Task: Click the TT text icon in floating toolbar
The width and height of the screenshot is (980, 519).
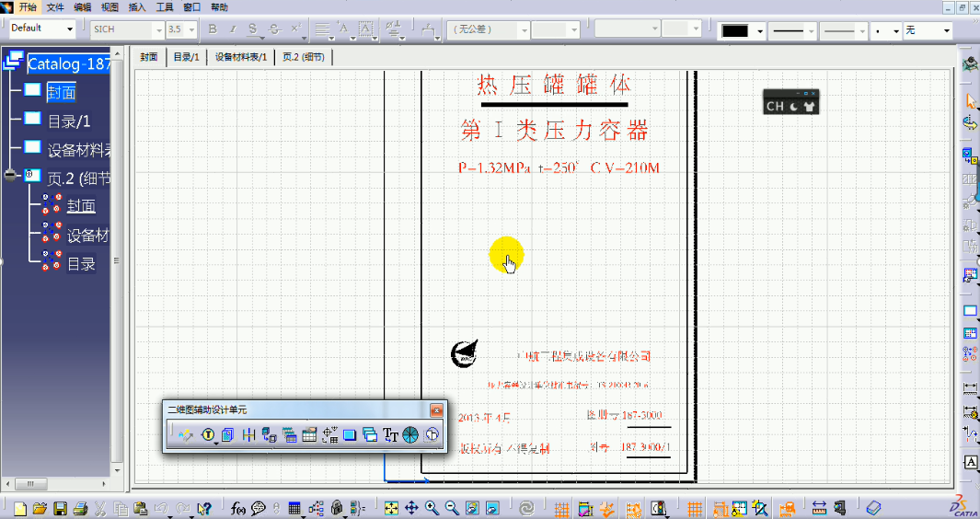Action: pos(390,434)
